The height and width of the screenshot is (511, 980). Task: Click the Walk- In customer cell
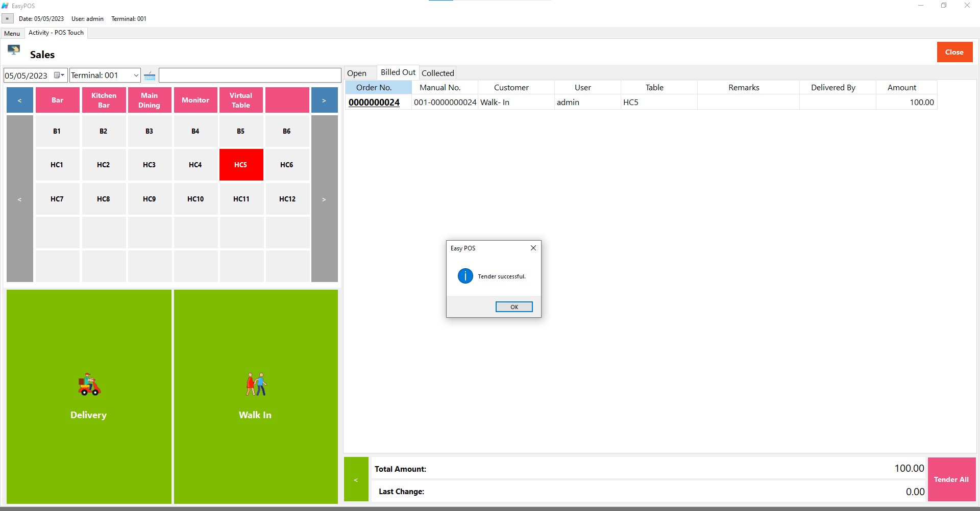516,103
